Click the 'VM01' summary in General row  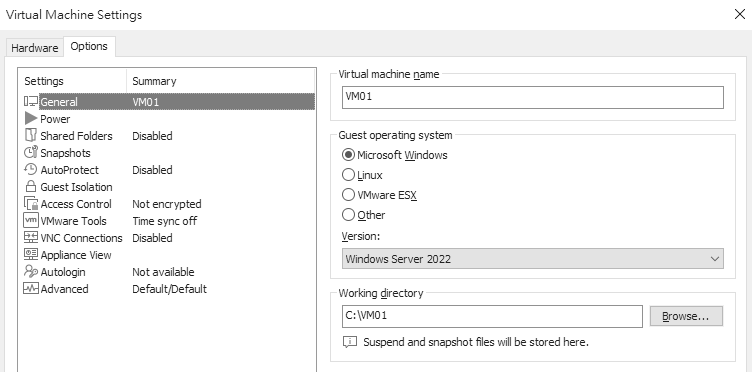point(145,102)
